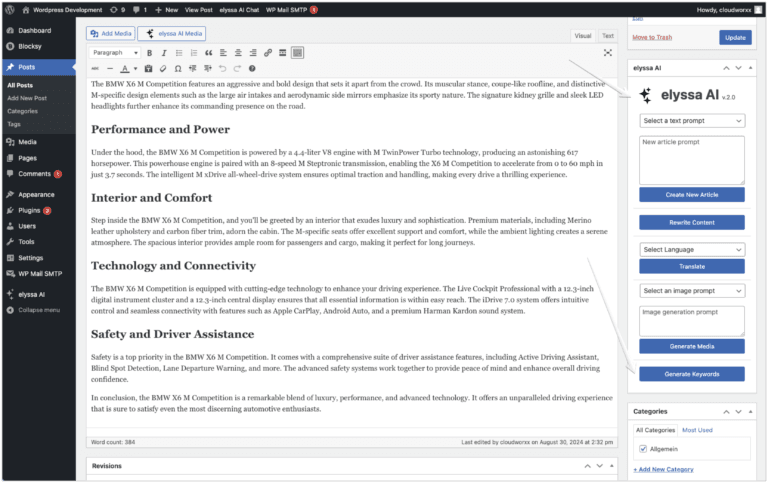Click elyssa AI Media button

(x=172, y=33)
